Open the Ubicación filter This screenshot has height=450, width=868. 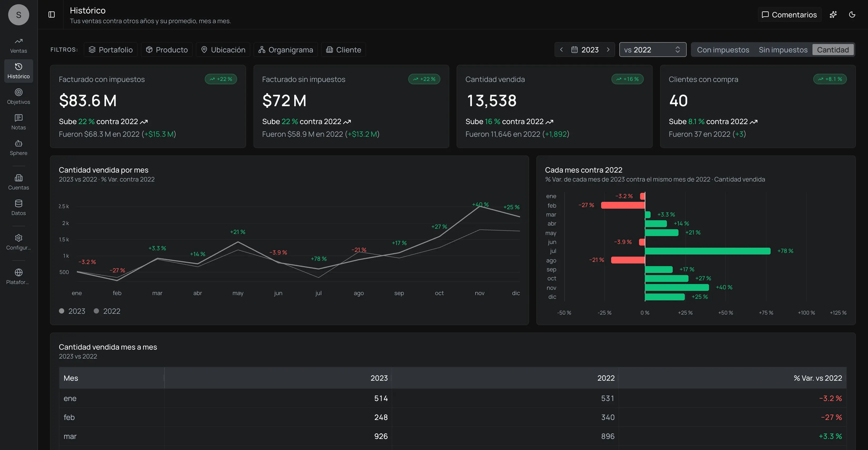click(223, 50)
